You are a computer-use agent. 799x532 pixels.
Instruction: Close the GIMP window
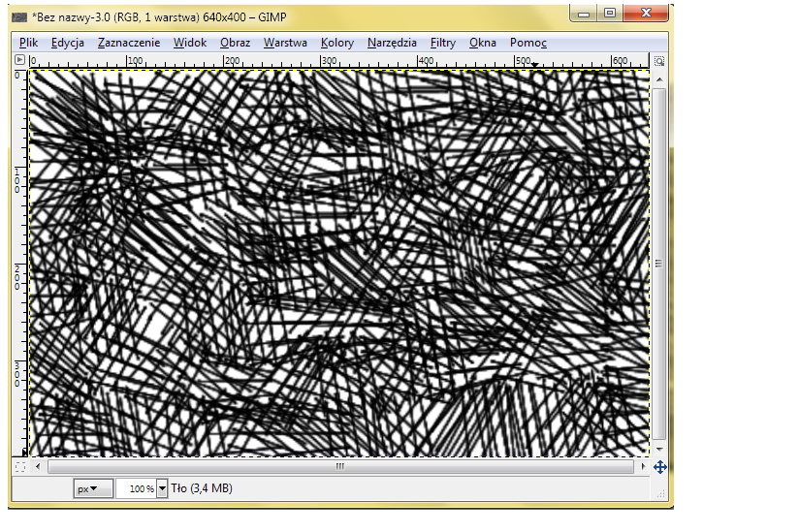(646, 14)
